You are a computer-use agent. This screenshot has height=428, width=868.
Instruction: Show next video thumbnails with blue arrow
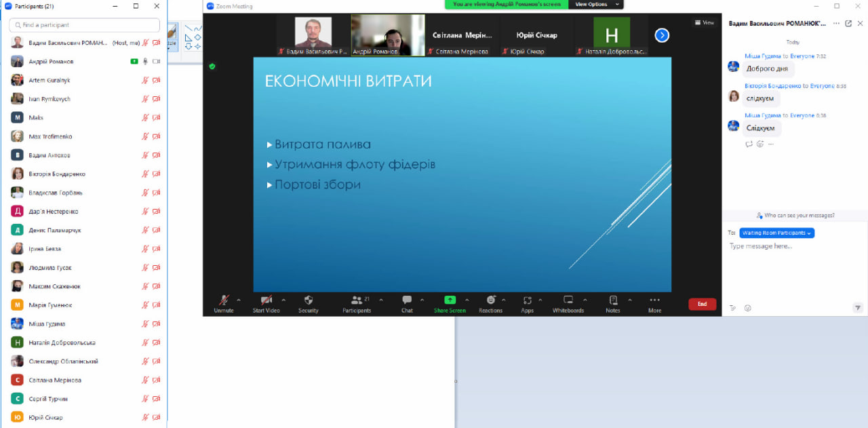[x=662, y=35]
